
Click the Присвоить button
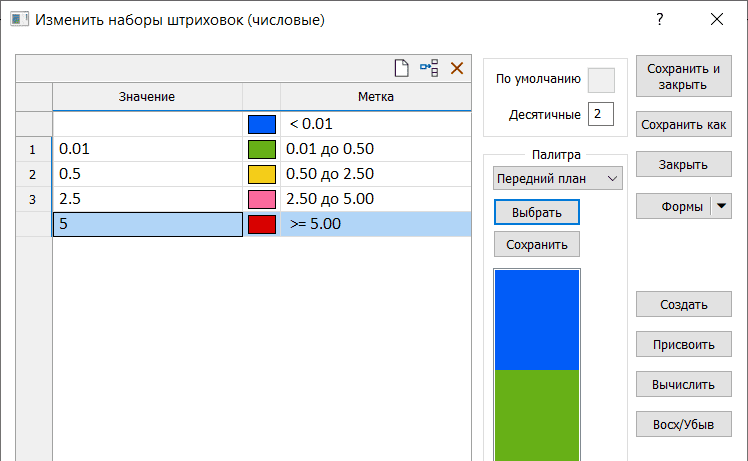tap(684, 345)
